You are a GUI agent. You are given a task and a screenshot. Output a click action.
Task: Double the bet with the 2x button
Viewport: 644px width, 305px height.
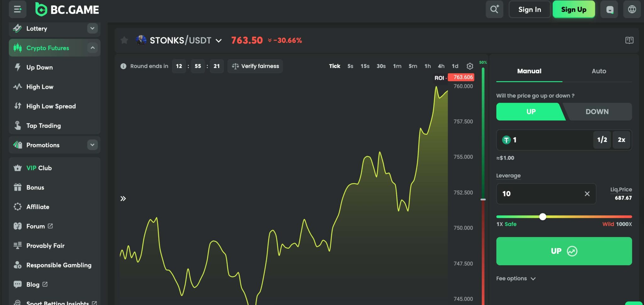coord(621,140)
